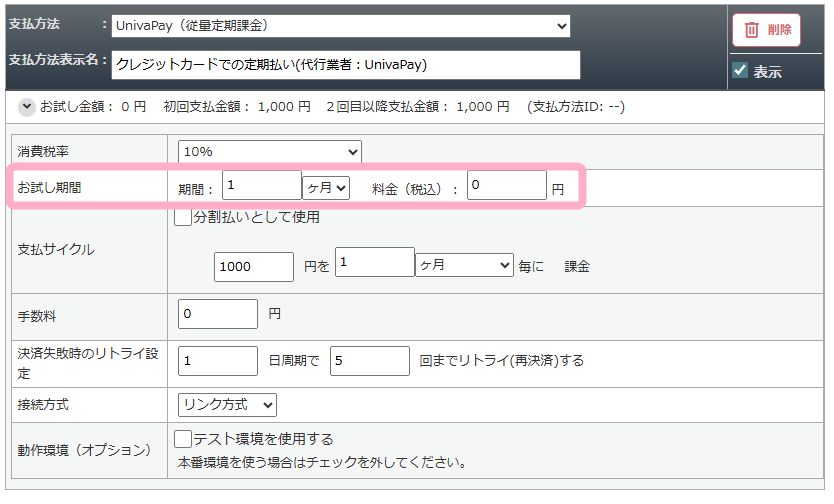The width and height of the screenshot is (834, 504).
Task: Click the 手数料 fee input field
Action: [217, 314]
